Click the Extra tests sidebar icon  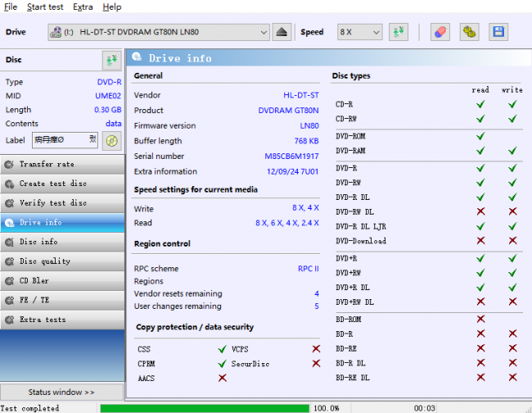tap(9, 320)
